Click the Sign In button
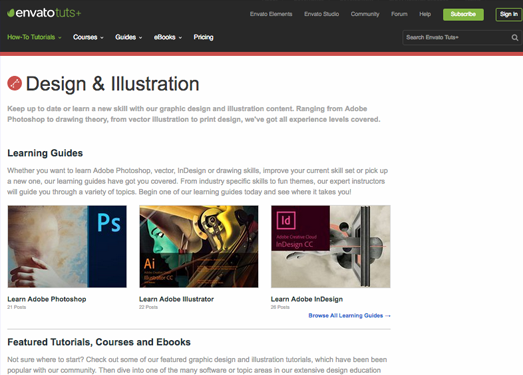523x375 pixels. coord(509,14)
